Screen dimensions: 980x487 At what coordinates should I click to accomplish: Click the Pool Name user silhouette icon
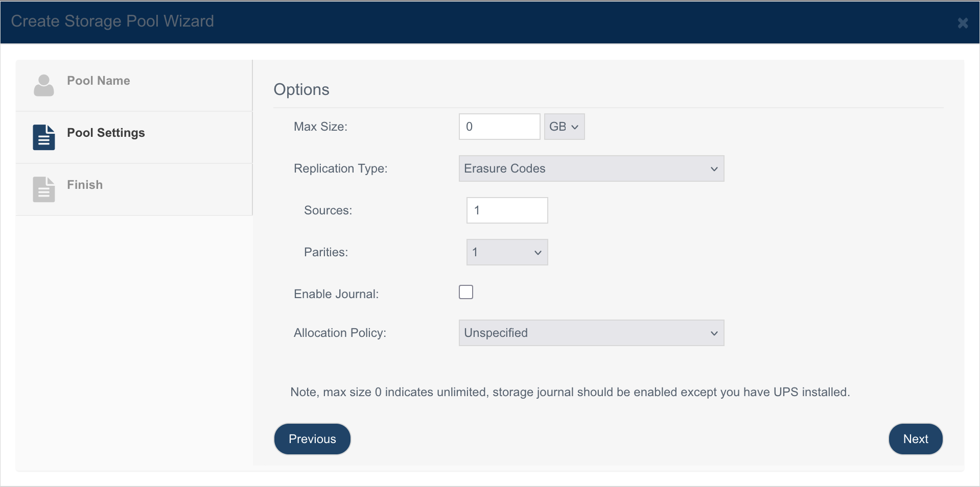point(44,85)
